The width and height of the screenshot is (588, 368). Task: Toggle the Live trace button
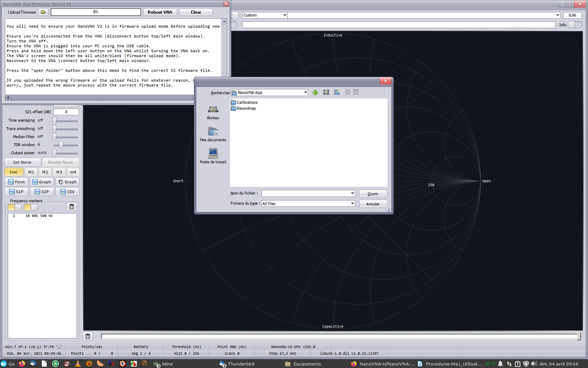tap(13, 172)
